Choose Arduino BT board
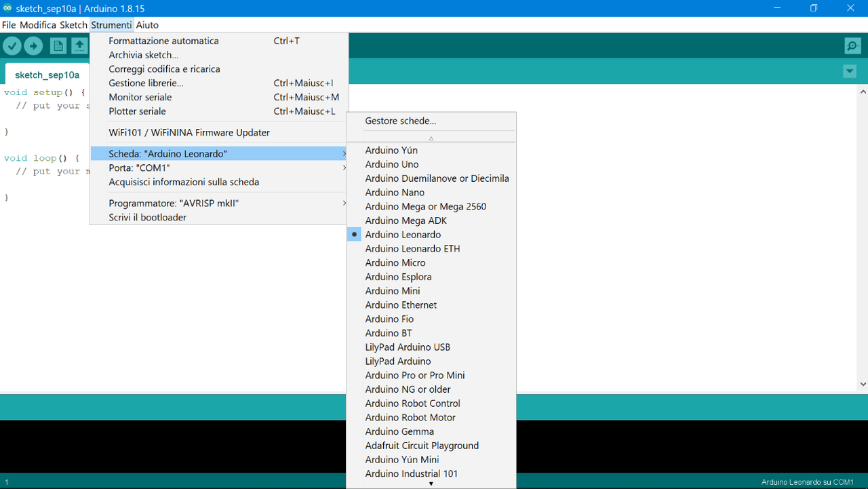The height and width of the screenshot is (489, 868). tap(431, 333)
